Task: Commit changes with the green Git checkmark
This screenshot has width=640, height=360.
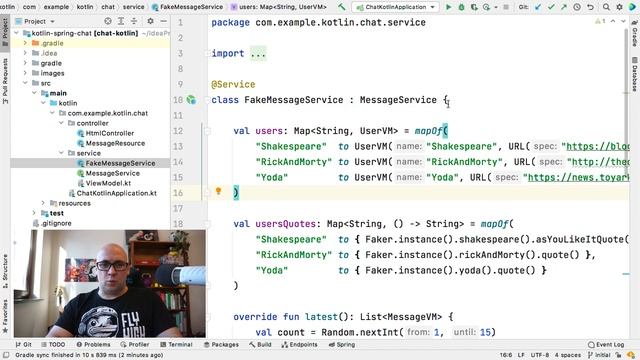Action: click(x=551, y=7)
